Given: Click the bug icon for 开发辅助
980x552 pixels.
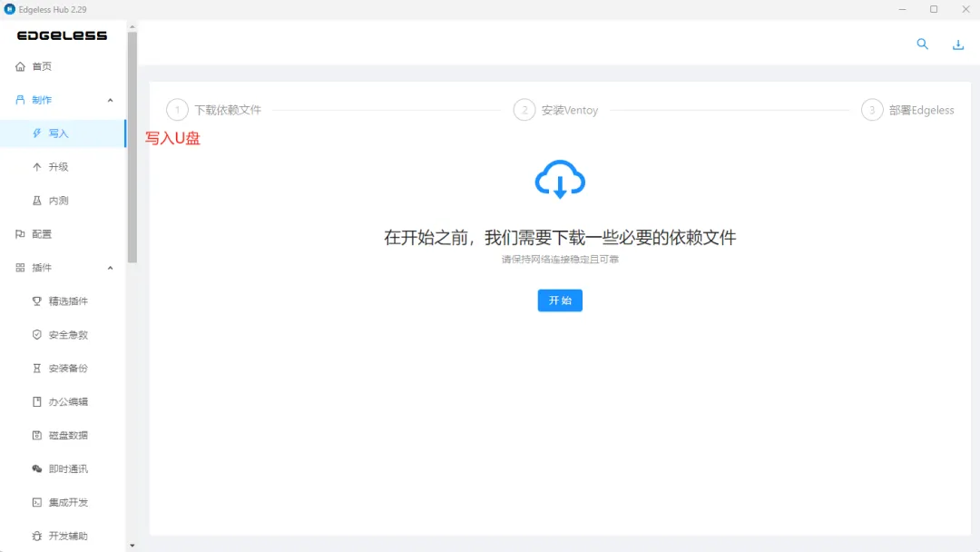Looking at the screenshot, I should coord(37,536).
